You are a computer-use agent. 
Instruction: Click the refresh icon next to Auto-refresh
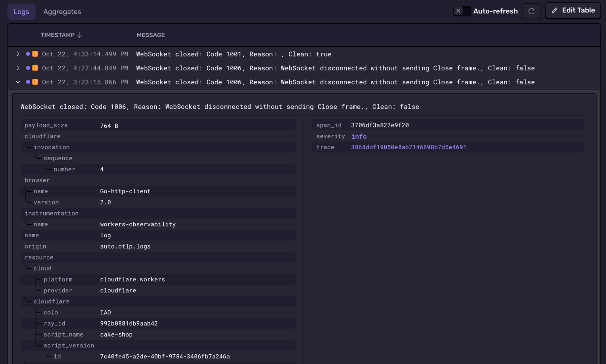(x=531, y=11)
